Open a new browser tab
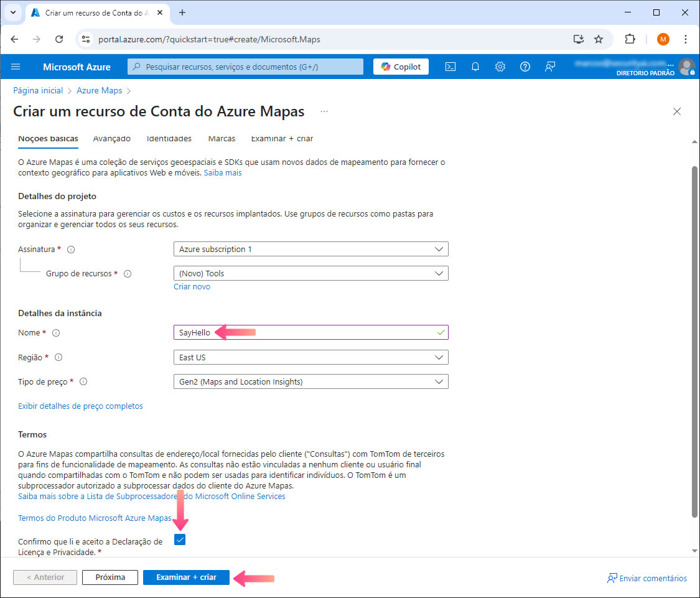 point(182,12)
